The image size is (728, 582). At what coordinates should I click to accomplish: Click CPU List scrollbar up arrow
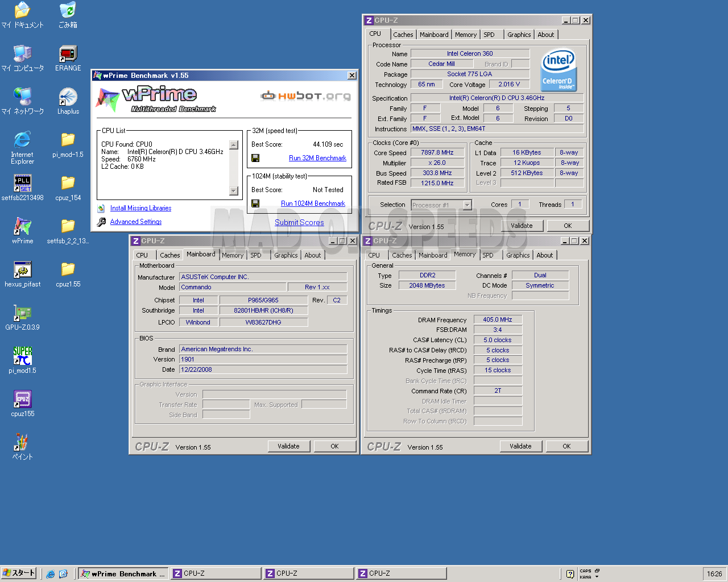pyautogui.click(x=234, y=145)
